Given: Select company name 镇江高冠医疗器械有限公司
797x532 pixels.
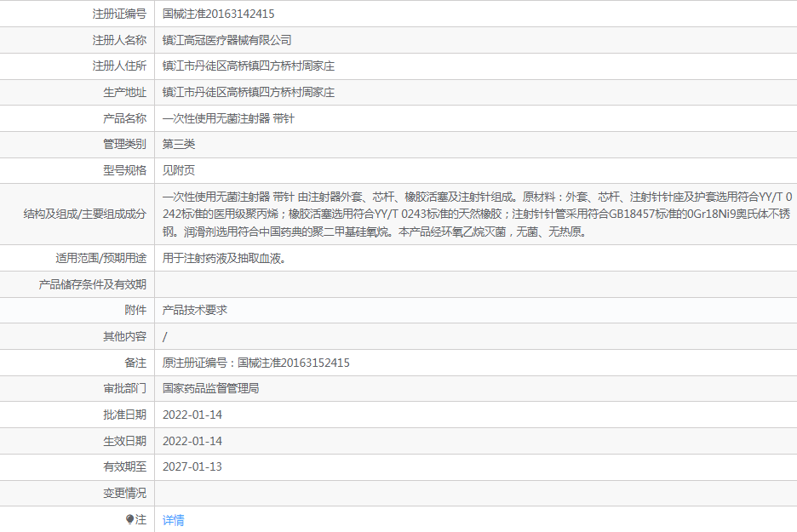Looking at the screenshot, I should [226, 40].
